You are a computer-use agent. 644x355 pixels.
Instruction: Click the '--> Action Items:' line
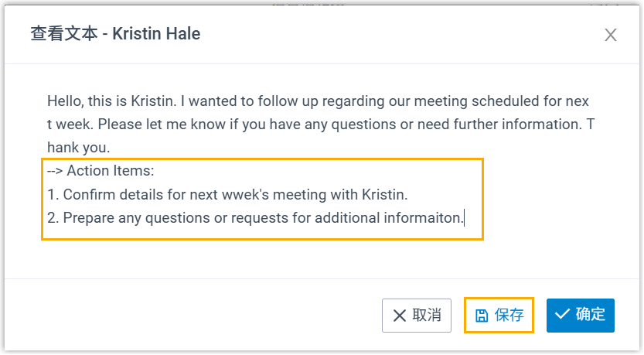(101, 171)
